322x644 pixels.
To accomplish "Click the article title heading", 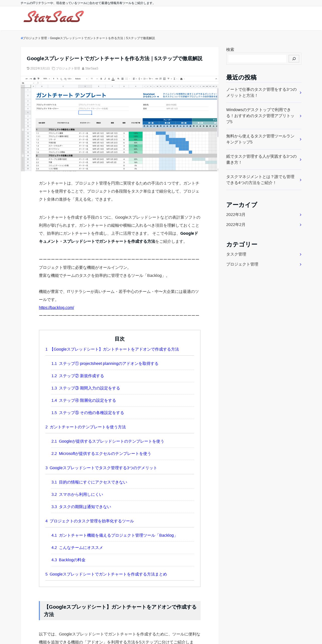I will coord(115,58).
